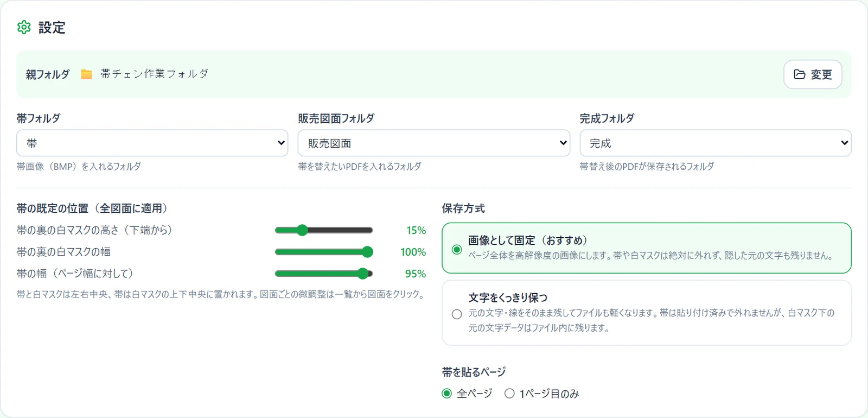Open the 販売図面フォルダ dropdown
The height and width of the screenshot is (418, 868).
pyautogui.click(x=434, y=143)
